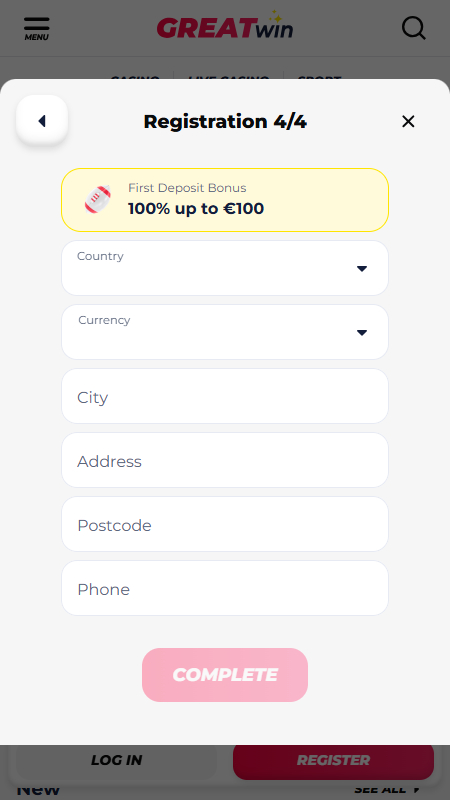The height and width of the screenshot is (800, 450).
Task: Expand the Currency dropdown arrow
Action: pyautogui.click(x=362, y=333)
